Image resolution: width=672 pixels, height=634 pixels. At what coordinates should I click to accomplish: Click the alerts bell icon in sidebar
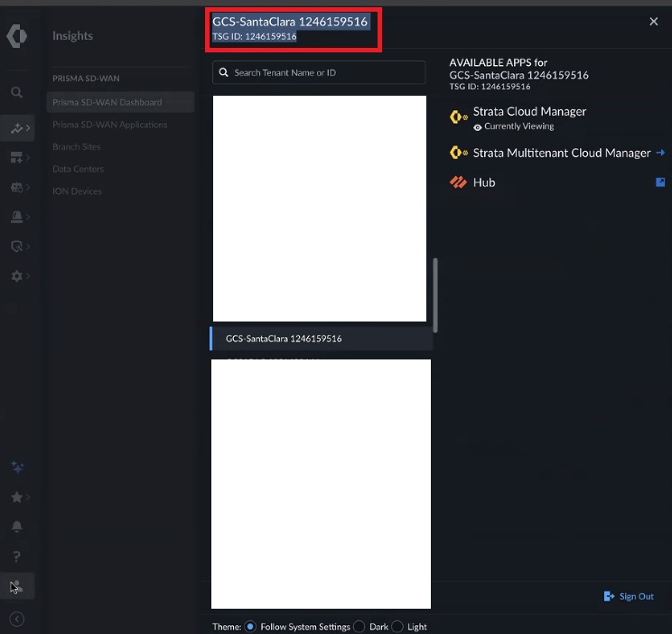(17, 526)
